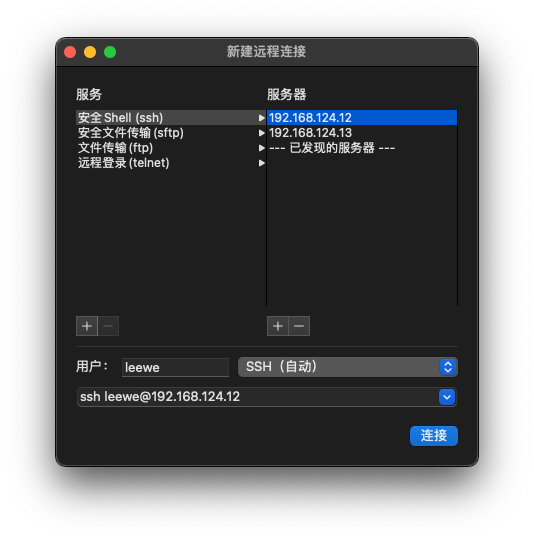Remove selected server with minus button
534x540 pixels.
[x=299, y=326]
